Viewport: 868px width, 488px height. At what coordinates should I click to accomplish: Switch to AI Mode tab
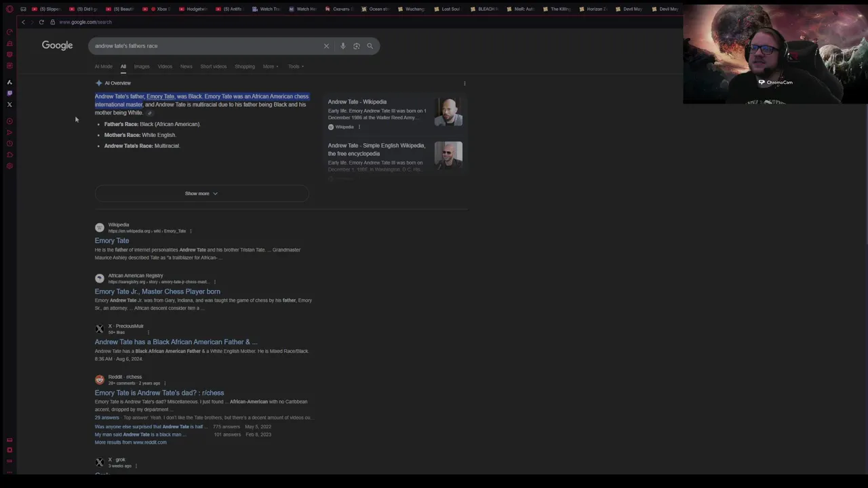pos(104,66)
